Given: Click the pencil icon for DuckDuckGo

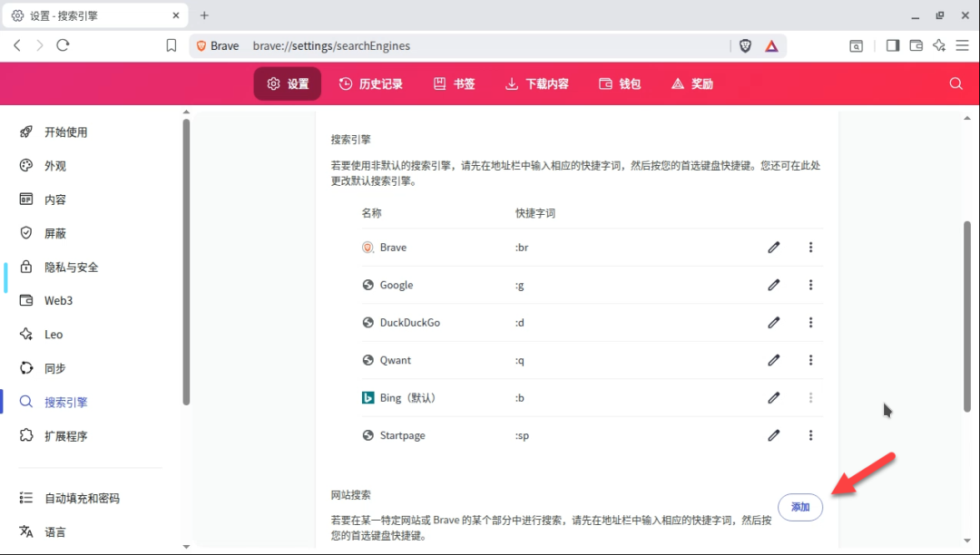Looking at the screenshot, I should (773, 323).
